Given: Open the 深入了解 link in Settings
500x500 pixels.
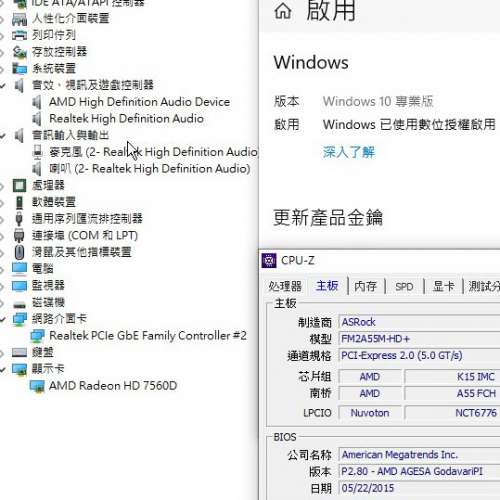Looking at the screenshot, I should coord(349,152).
